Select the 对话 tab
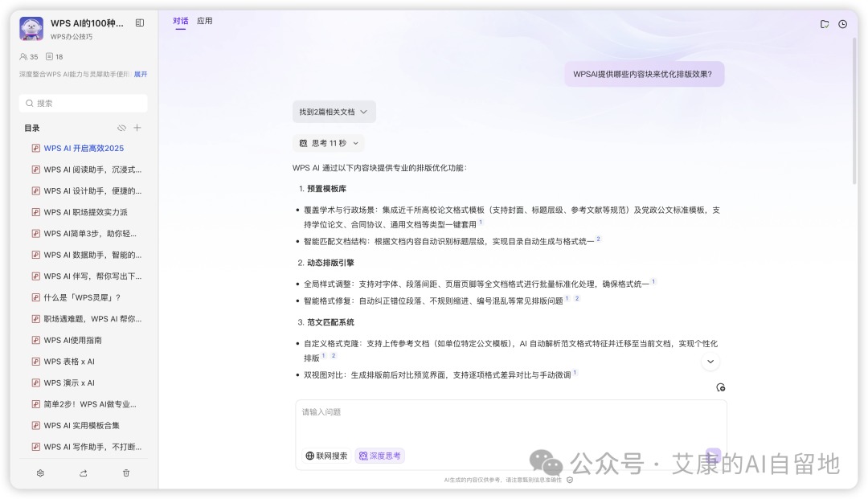The height and width of the screenshot is (499, 868). tap(180, 20)
